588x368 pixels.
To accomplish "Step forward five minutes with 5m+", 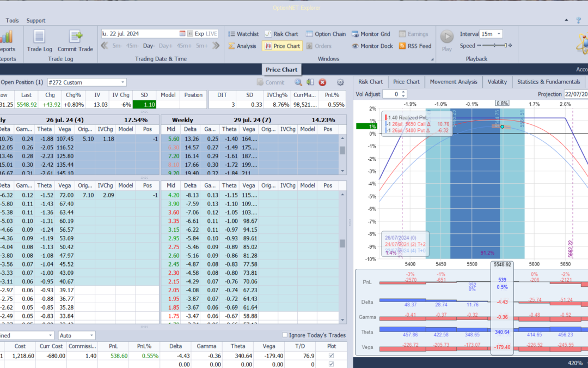I will (x=202, y=46).
